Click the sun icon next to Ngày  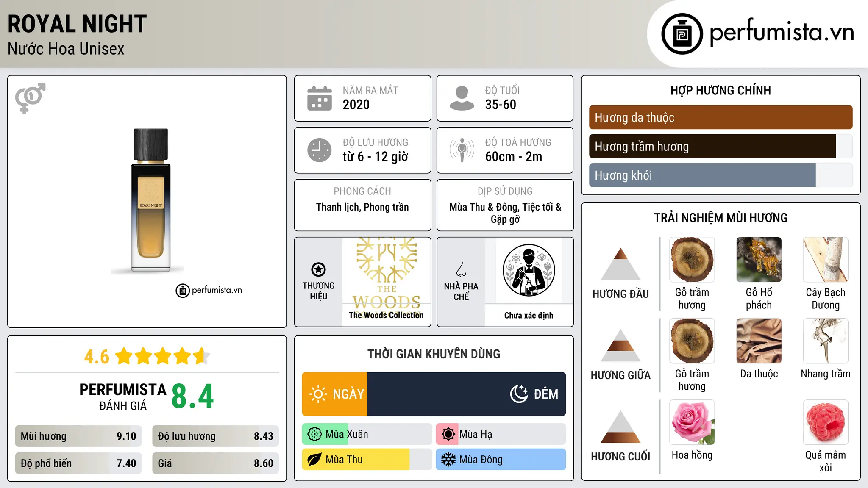(318, 394)
